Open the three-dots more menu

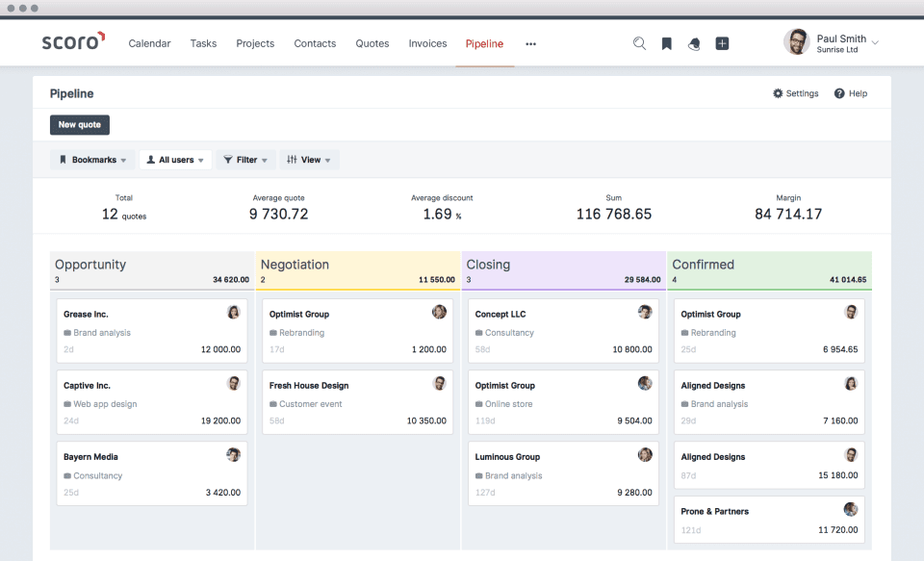tap(530, 43)
